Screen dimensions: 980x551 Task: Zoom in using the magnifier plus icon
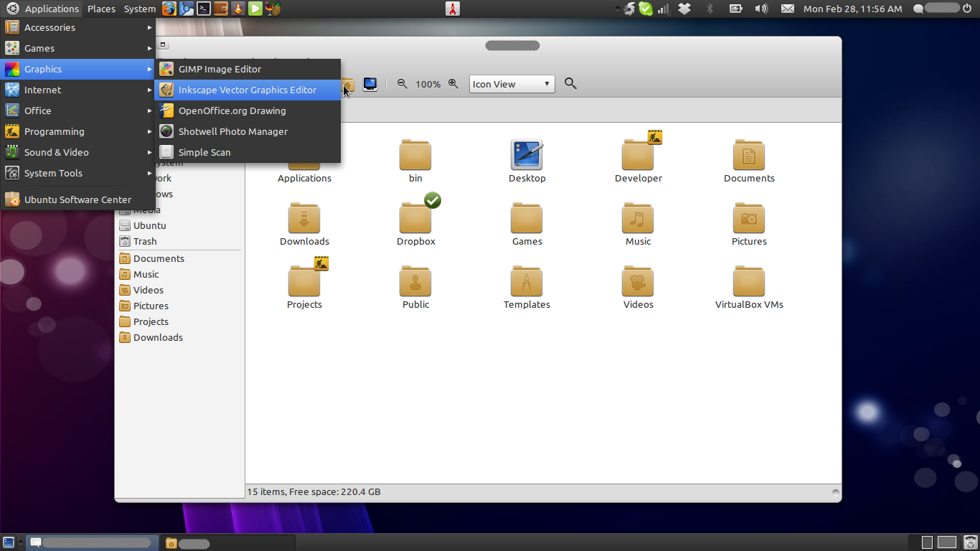(x=453, y=84)
